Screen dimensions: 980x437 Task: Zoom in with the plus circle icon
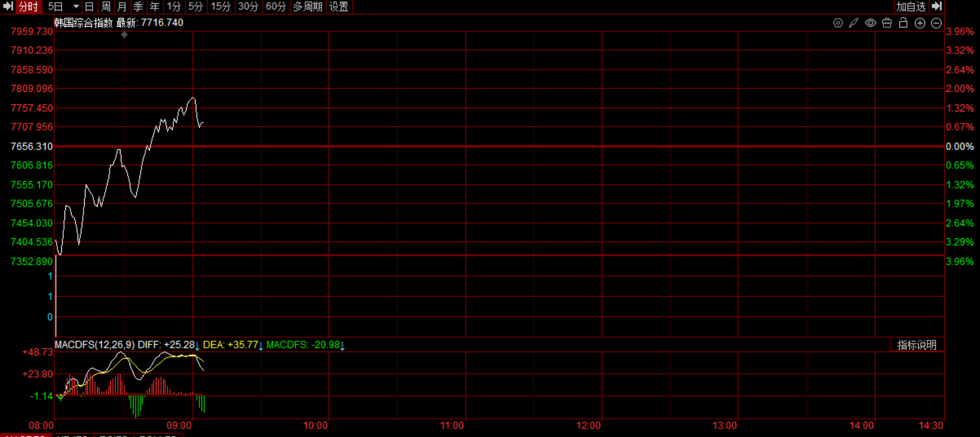(x=920, y=23)
